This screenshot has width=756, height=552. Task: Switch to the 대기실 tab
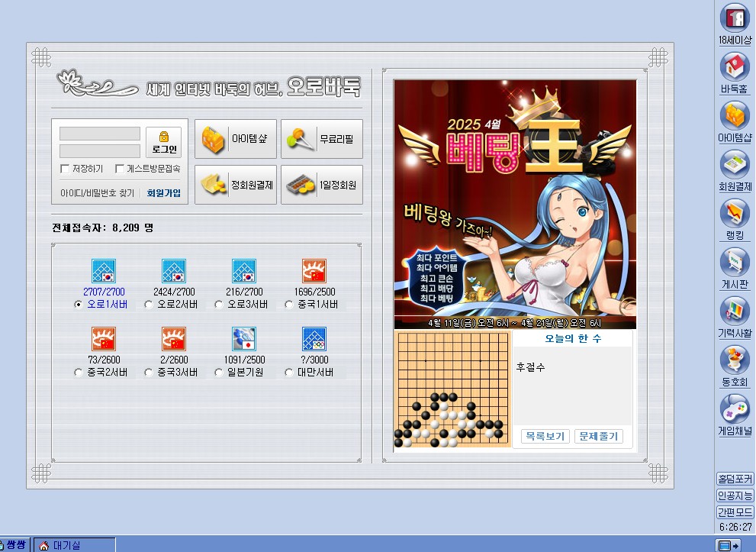pyautogui.click(x=74, y=545)
